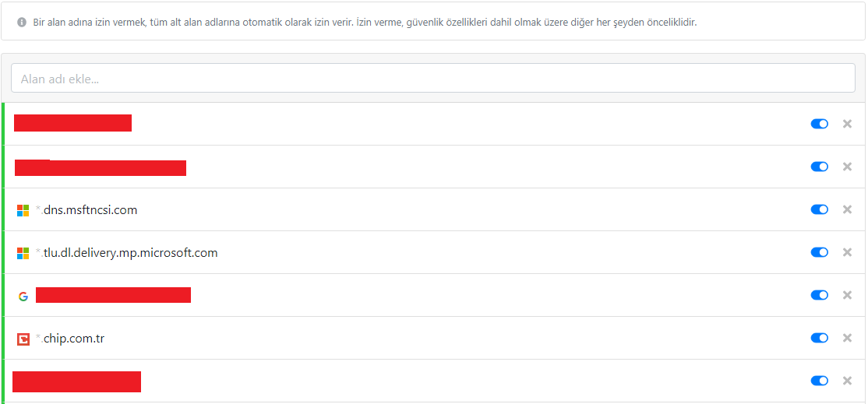Delete the *.tlu.dl.delivery.mp.microsoft.com entry
Image resolution: width=868 pixels, height=404 pixels.
coord(848,252)
